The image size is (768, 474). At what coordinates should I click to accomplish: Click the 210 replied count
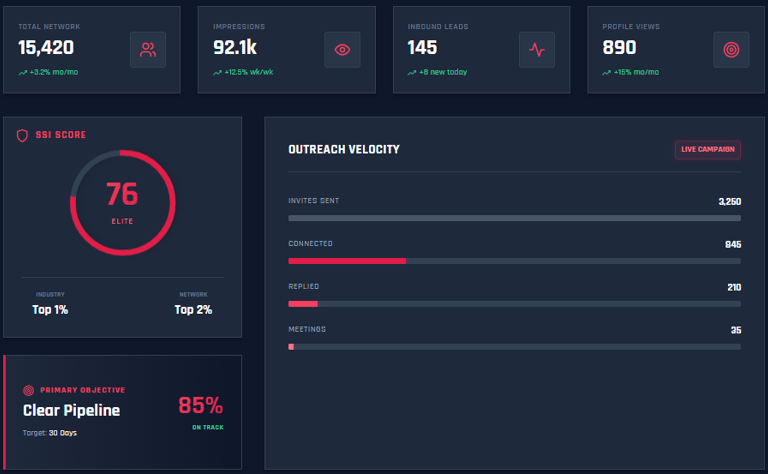pos(734,287)
